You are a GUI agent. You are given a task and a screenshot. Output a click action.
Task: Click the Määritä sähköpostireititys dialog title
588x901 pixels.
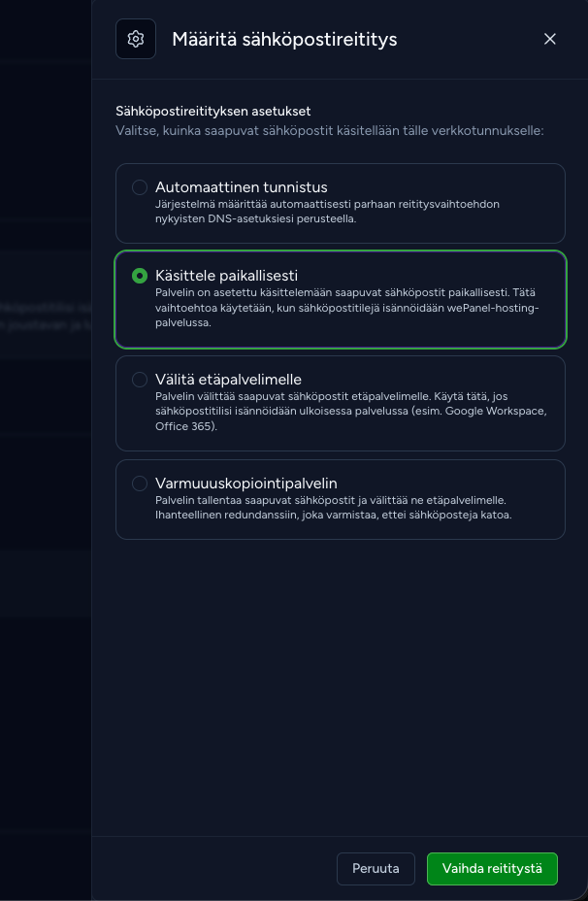[x=284, y=39]
